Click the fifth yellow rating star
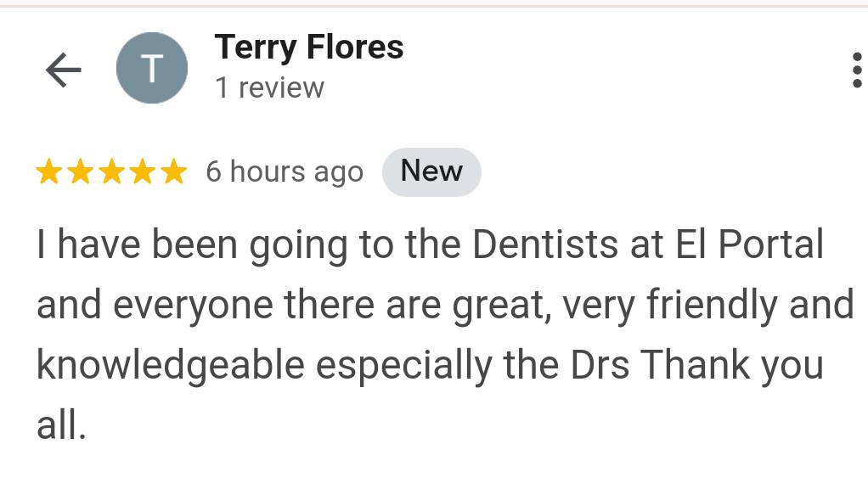The height and width of the screenshot is (500, 868). 174,171
